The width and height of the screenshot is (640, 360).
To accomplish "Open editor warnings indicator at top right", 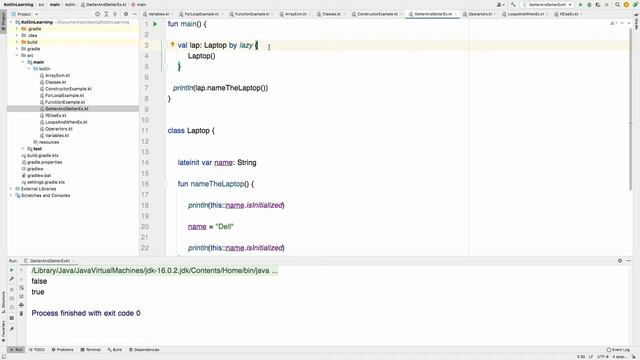I will tap(613, 24).
